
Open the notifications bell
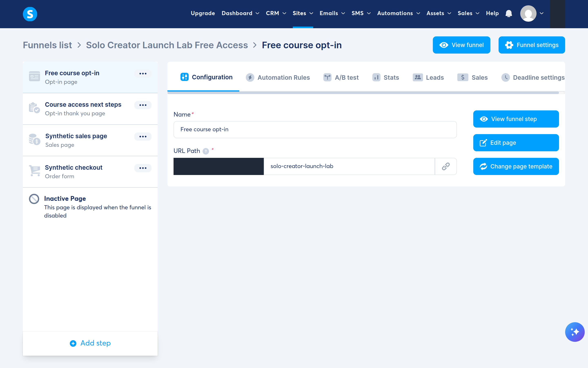509,13
